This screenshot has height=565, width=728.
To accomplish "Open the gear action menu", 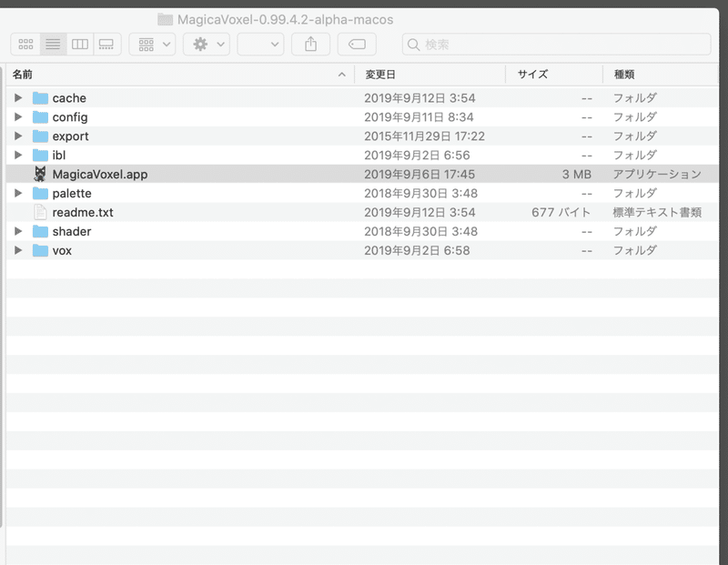I will 207,44.
